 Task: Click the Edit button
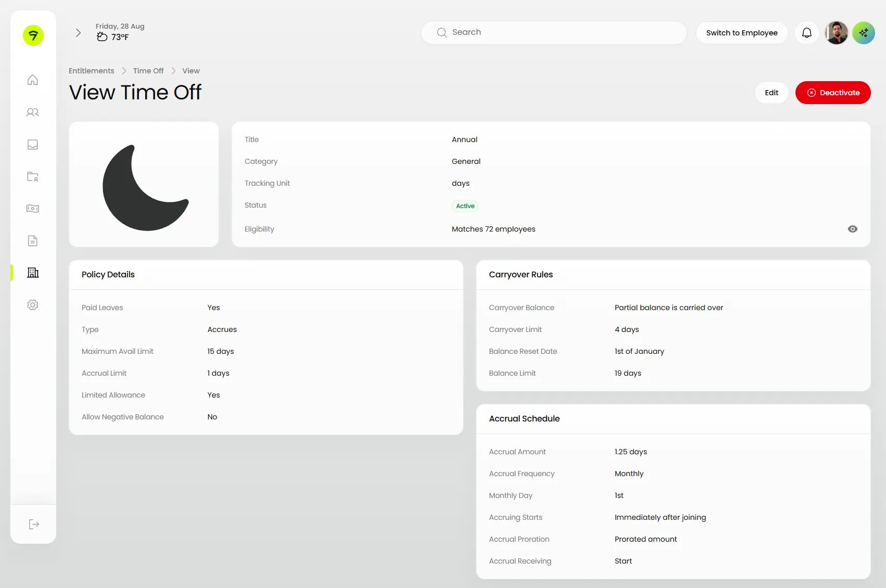point(772,93)
